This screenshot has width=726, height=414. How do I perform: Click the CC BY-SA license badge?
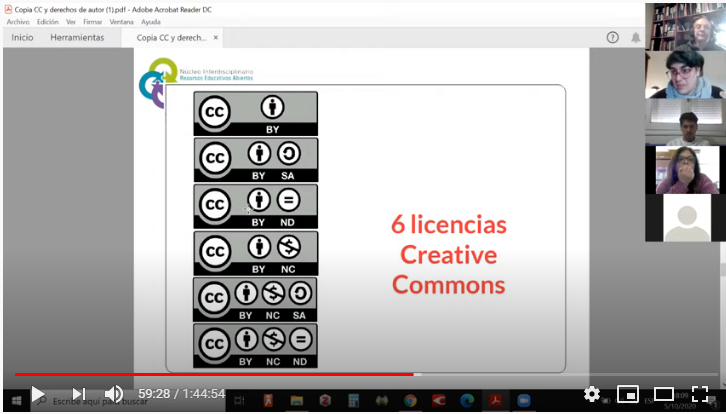click(x=255, y=160)
